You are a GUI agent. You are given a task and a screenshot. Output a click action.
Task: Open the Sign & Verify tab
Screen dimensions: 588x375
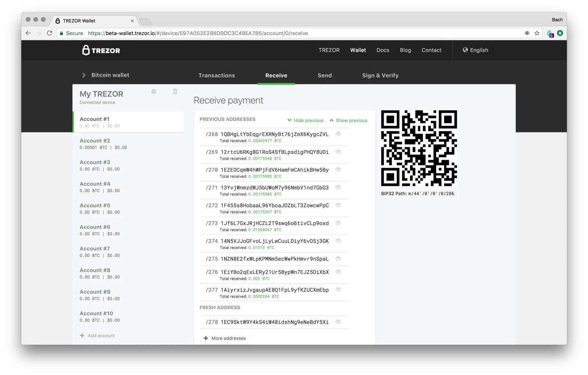[380, 75]
